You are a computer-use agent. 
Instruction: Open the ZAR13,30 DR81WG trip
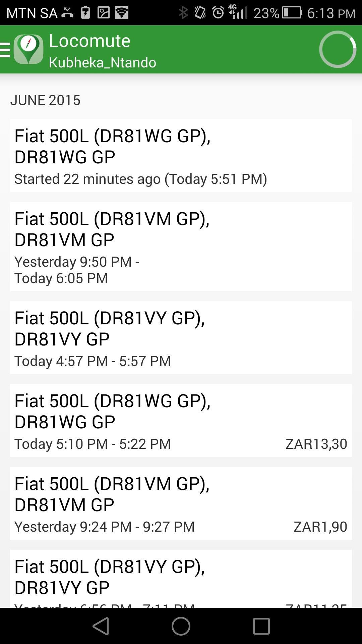(x=181, y=421)
